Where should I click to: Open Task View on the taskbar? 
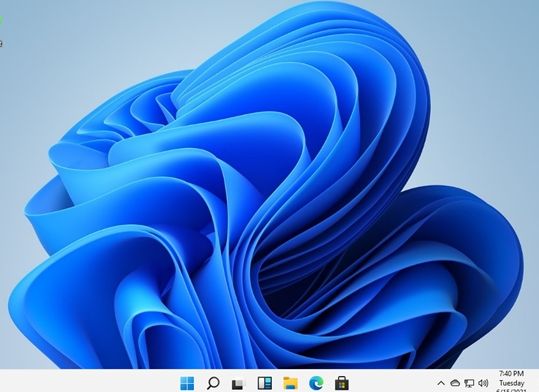click(239, 383)
